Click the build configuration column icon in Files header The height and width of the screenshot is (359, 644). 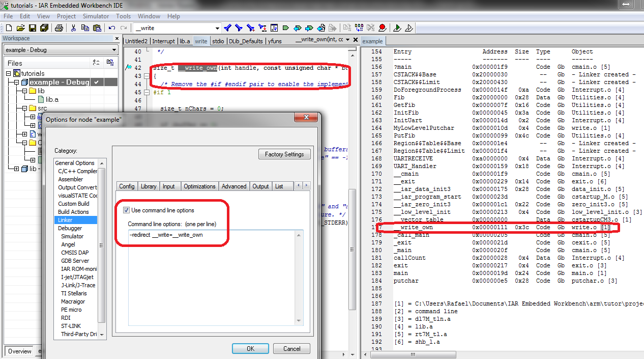click(96, 63)
